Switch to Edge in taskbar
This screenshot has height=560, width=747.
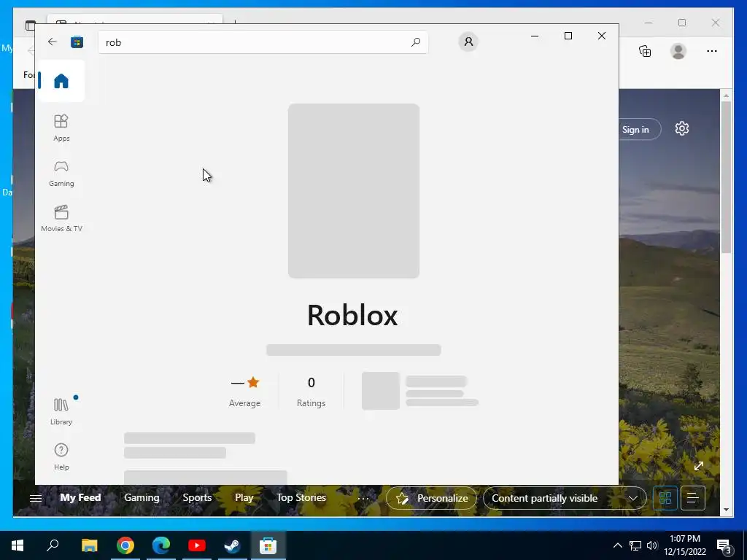pyautogui.click(x=161, y=545)
